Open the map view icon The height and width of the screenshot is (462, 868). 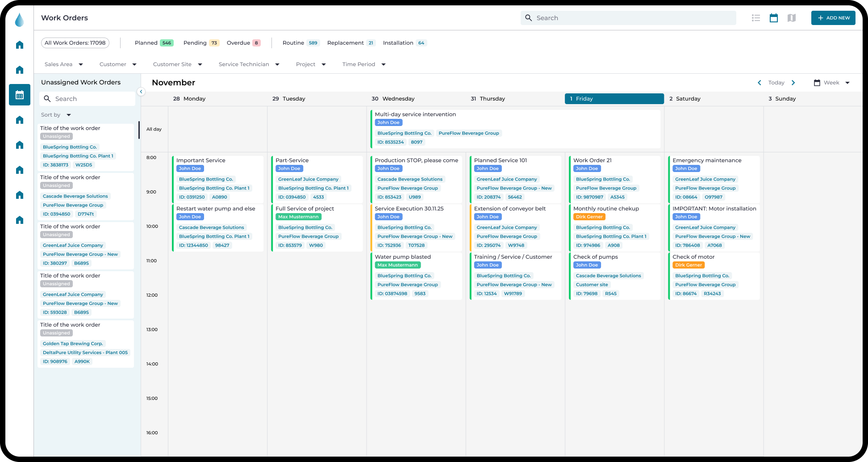tap(792, 18)
